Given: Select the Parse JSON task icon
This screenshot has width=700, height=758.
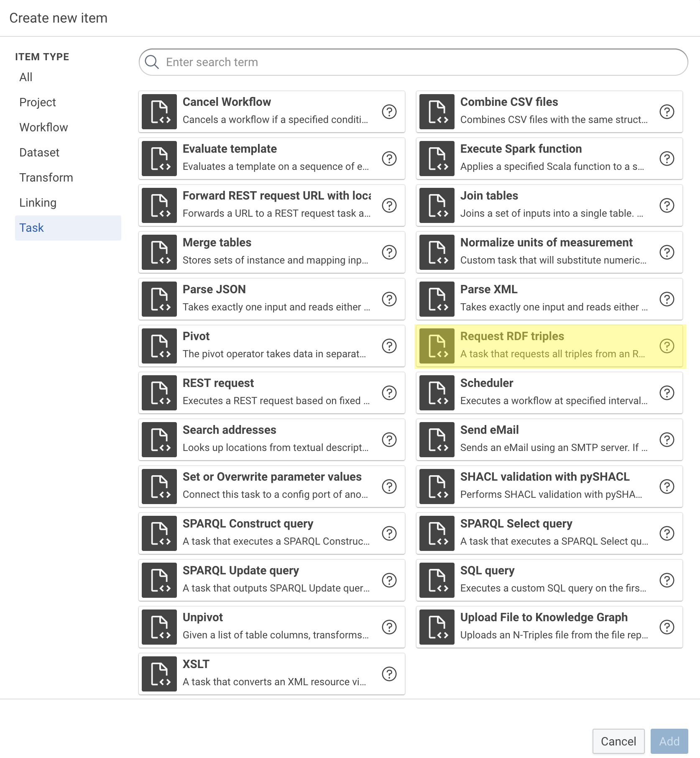Looking at the screenshot, I should point(159,299).
